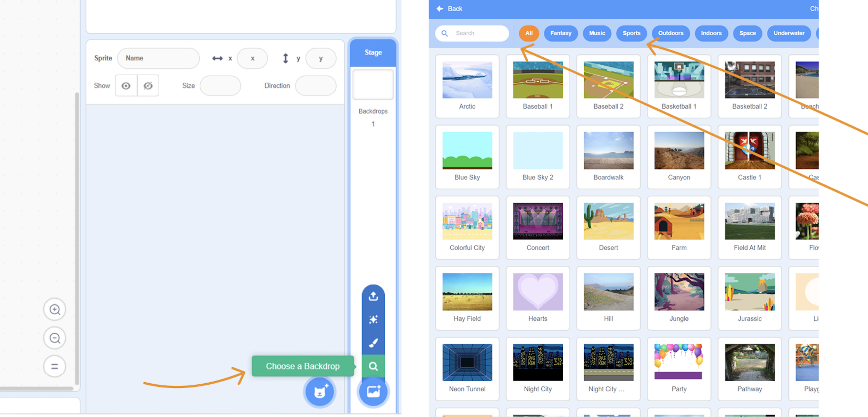Zoom in on the code workspace
The image size is (868, 417).
55,309
